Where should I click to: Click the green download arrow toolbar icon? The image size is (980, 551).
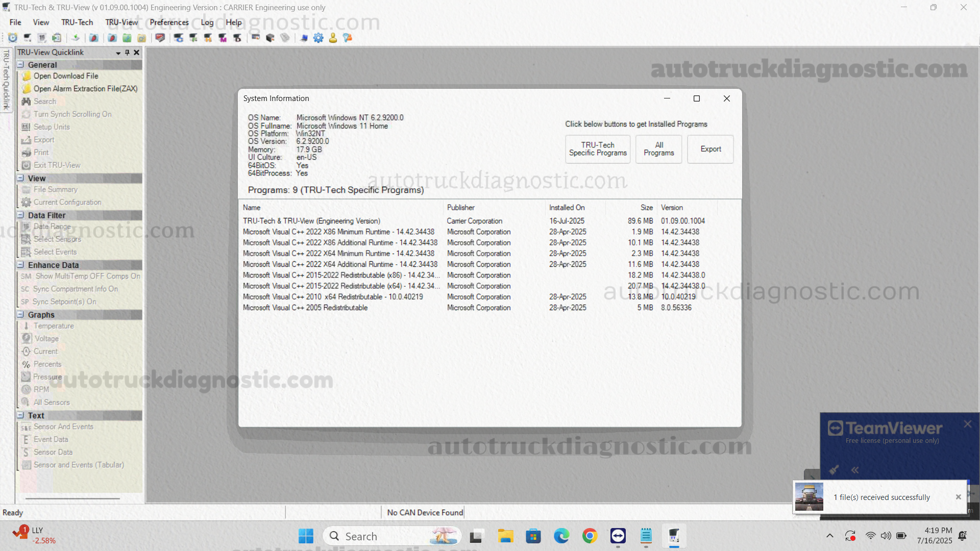pyautogui.click(x=76, y=38)
